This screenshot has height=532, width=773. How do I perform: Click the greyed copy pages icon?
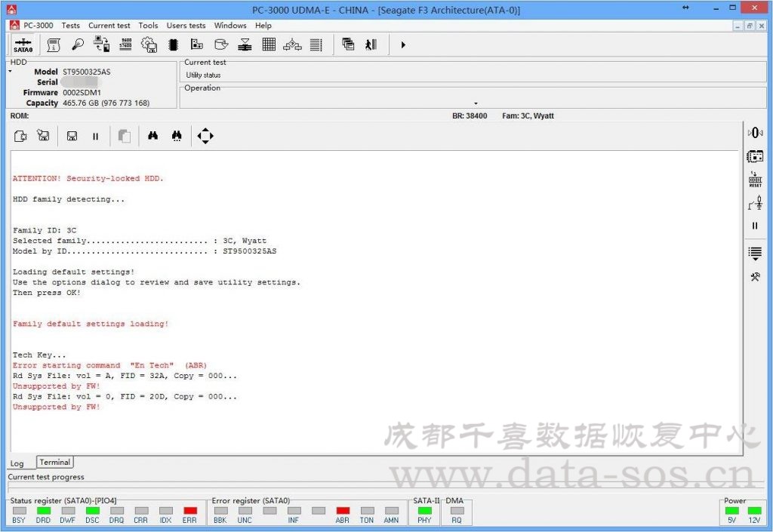[x=125, y=136]
